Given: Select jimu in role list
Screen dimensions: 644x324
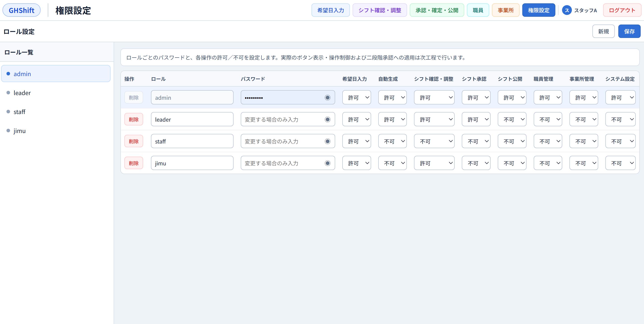Looking at the screenshot, I should click(x=56, y=131).
